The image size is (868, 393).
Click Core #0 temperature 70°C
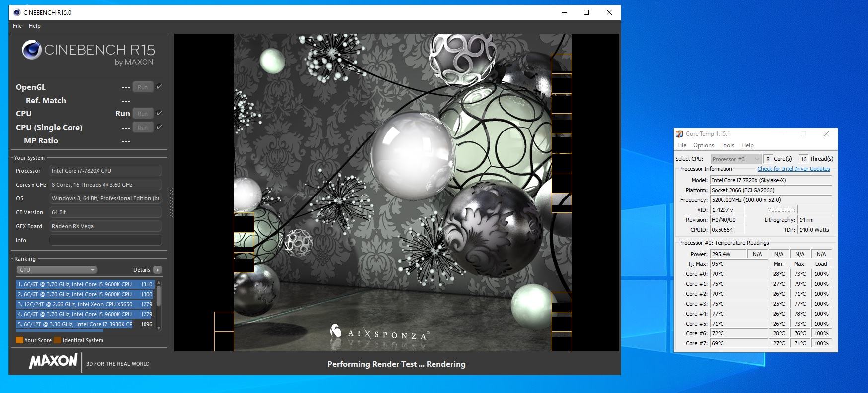click(739, 274)
